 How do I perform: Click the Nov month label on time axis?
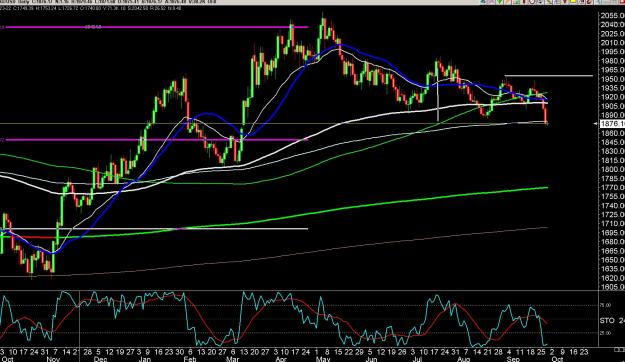click(53, 359)
